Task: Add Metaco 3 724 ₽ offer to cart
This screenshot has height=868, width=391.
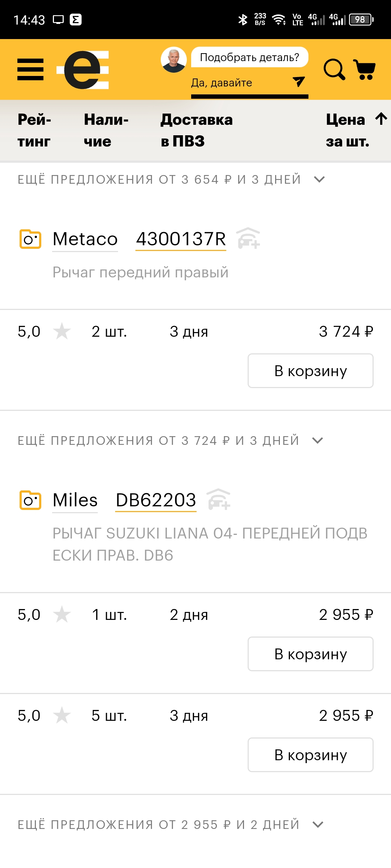Action: 310,371
